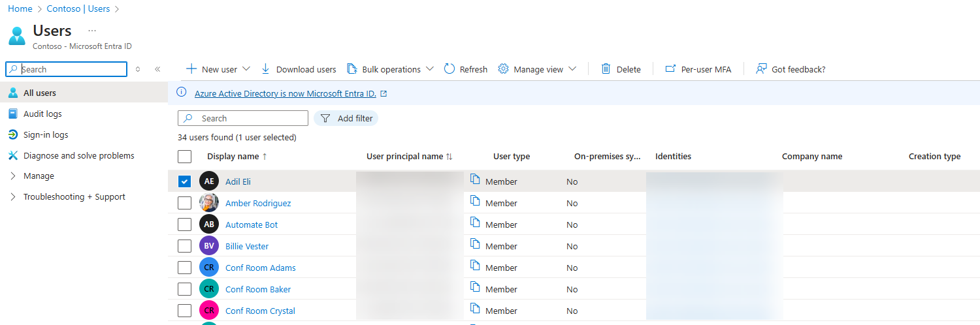
Task: Click the Audit logs book icon
Action: point(13,114)
